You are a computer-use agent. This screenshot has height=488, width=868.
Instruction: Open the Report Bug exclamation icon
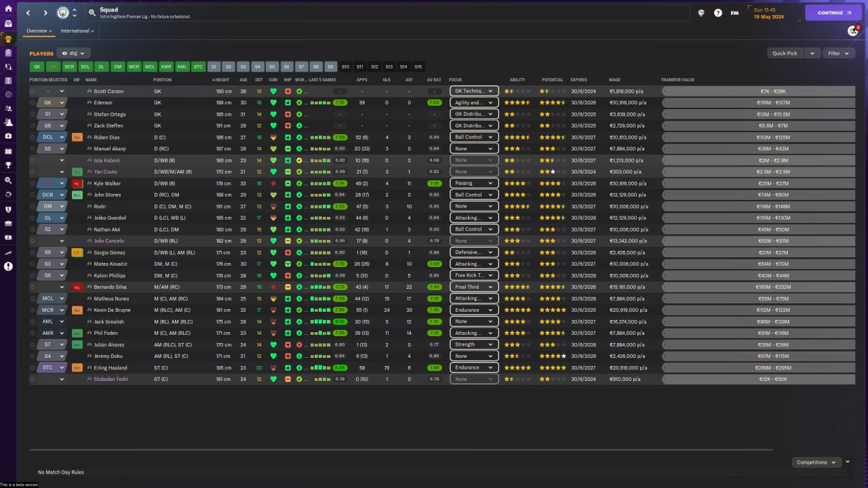(8, 266)
